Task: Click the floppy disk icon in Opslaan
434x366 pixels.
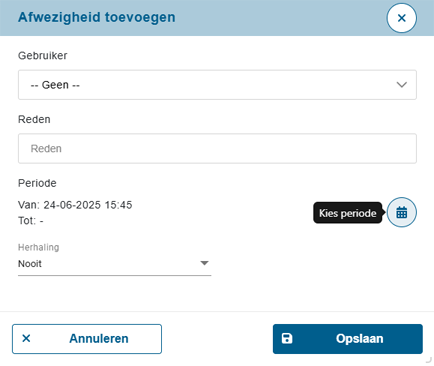Action: [x=287, y=338]
